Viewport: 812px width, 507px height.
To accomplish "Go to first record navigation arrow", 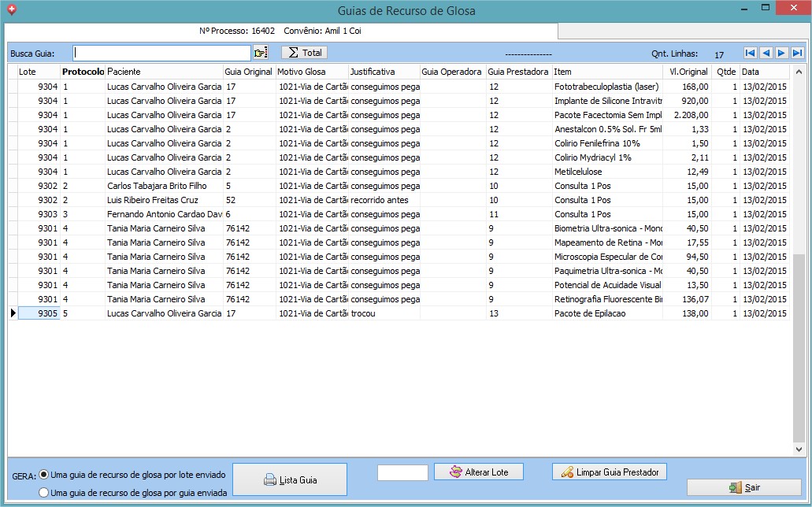I will click(750, 53).
